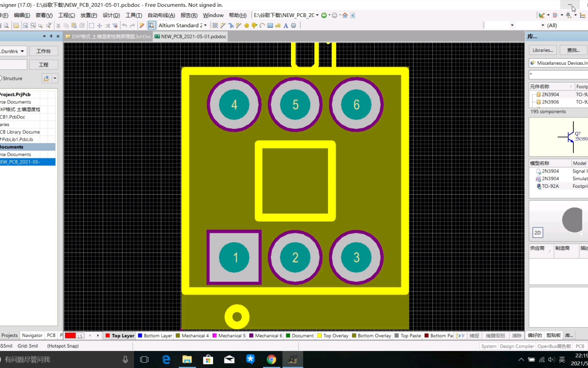Viewport: 588px width, 368px height.
Task: Select the place pad tool
Action: tap(246, 26)
